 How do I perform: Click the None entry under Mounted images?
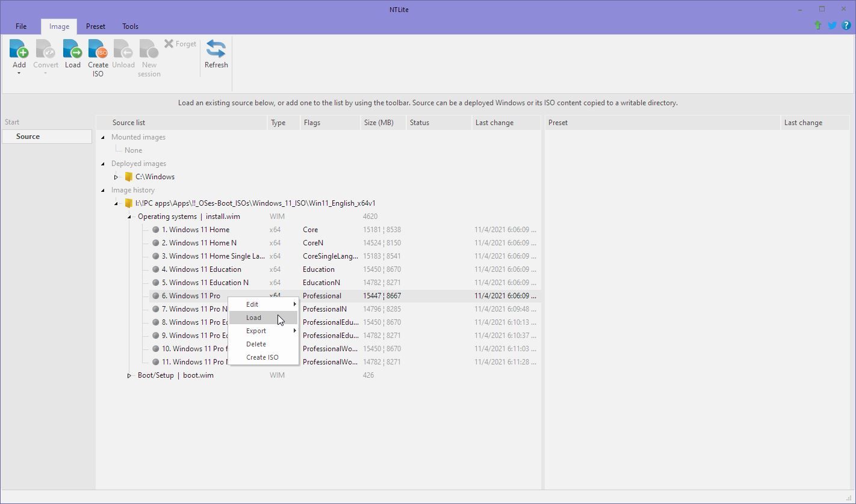[x=133, y=150]
